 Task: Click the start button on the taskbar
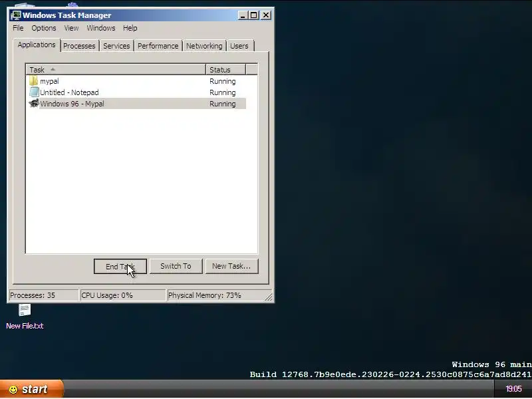point(31,389)
